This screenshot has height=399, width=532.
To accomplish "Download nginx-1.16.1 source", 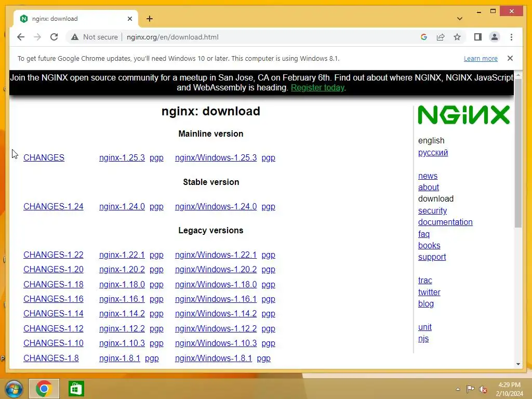I will (122, 299).
